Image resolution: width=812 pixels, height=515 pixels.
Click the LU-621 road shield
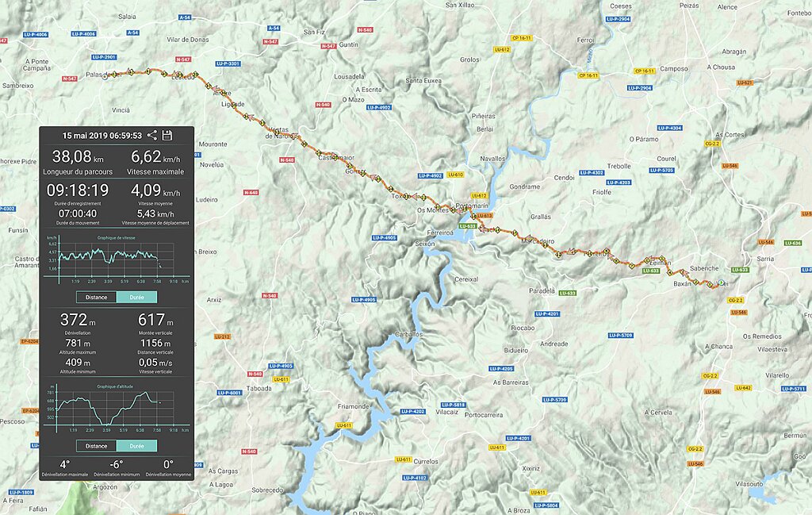(745, 83)
